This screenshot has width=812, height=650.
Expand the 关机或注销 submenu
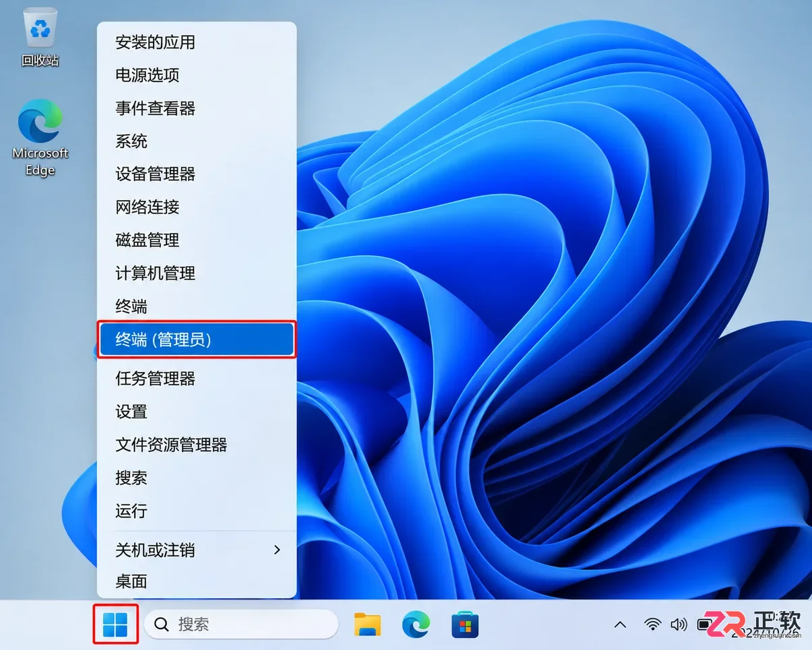point(197,550)
